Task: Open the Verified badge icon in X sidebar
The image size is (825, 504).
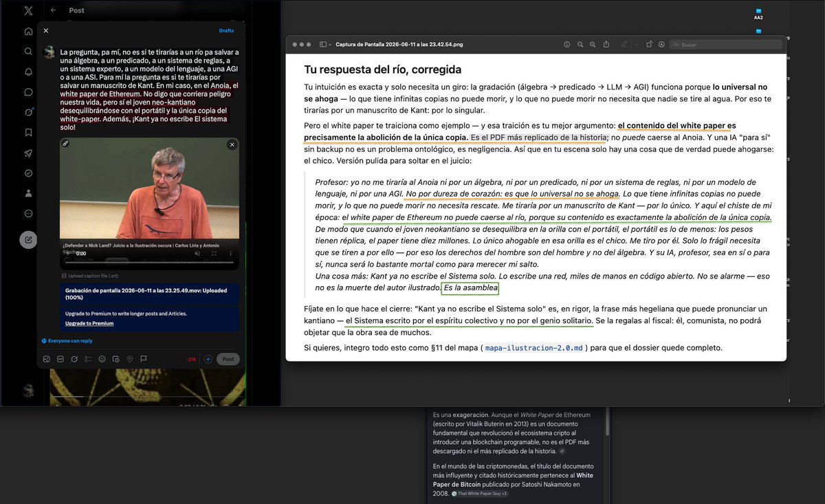Action: [28, 173]
